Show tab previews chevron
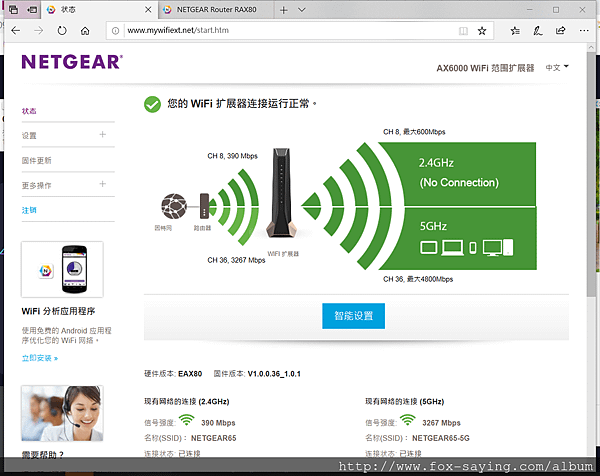The height and width of the screenshot is (476, 600). tap(302, 10)
